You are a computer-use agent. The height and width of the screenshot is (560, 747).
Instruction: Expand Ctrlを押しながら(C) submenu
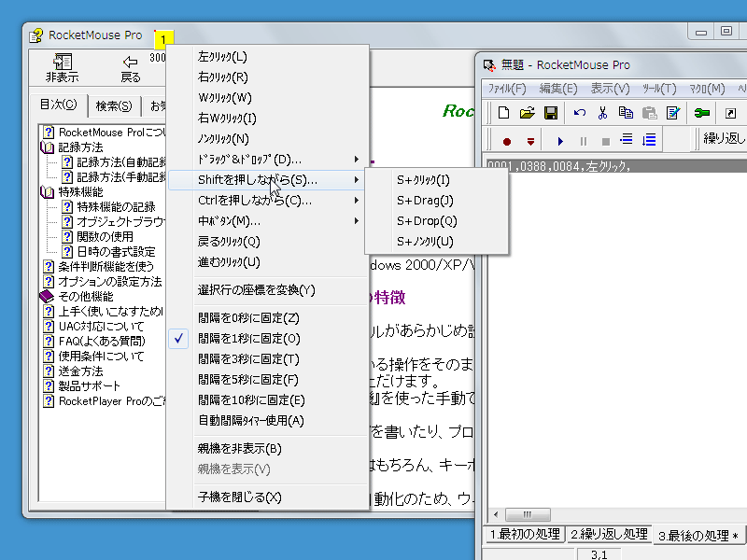coord(268,201)
